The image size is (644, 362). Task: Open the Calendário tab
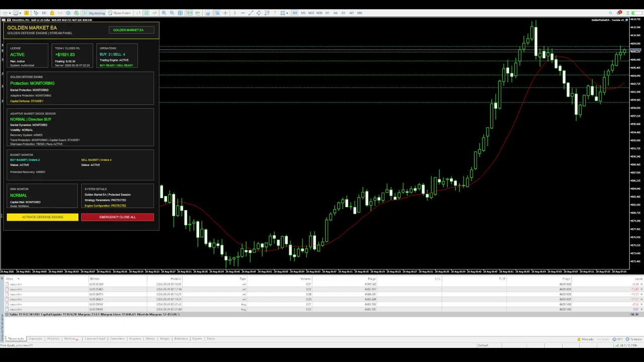[x=117, y=339]
